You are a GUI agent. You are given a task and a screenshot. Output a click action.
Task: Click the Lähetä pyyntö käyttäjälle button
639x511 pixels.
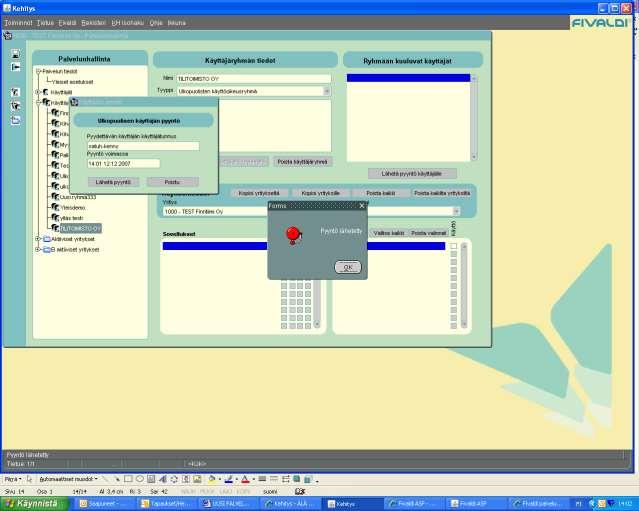(412, 174)
